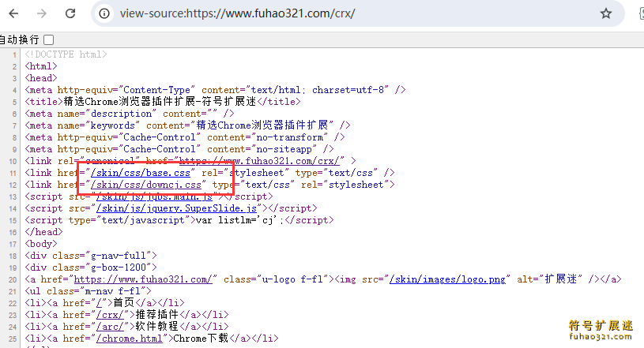Enable the 自动换行 line wrap checkbox
This screenshot has width=644, height=348.
click(x=48, y=39)
